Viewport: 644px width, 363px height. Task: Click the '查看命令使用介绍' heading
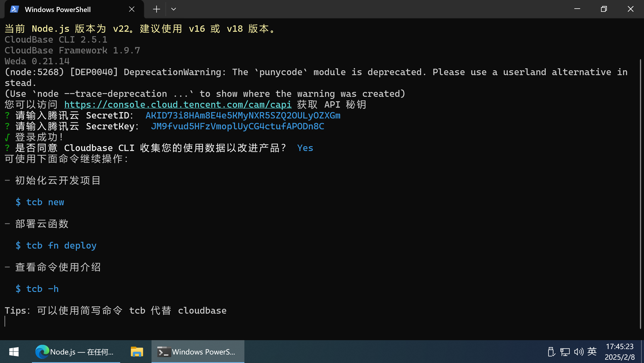pyautogui.click(x=58, y=267)
